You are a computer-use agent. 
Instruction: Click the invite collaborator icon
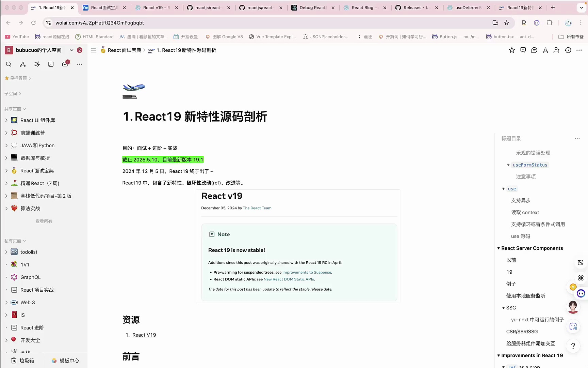[x=557, y=50]
